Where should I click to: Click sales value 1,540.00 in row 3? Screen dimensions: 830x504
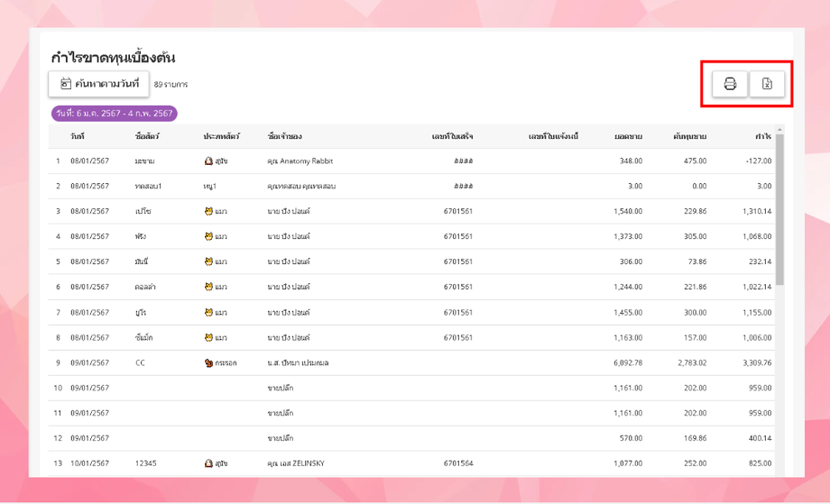coord(628,211)
